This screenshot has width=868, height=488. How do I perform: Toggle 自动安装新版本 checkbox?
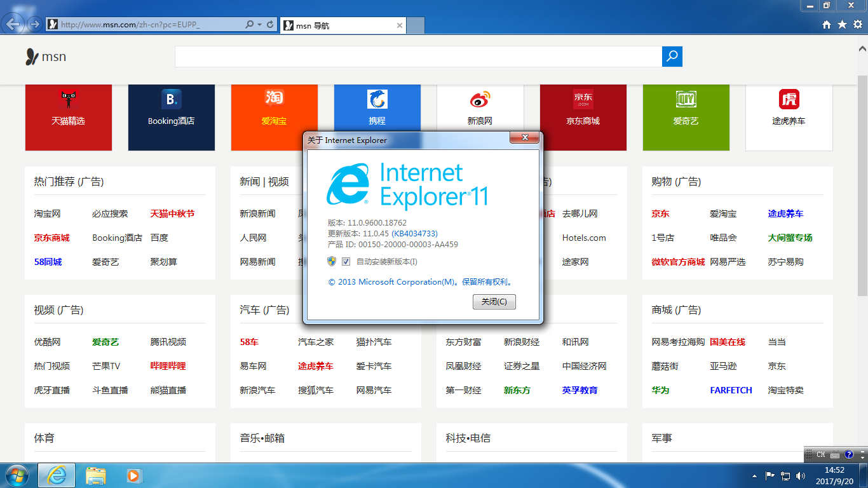(x=346, y=261)
